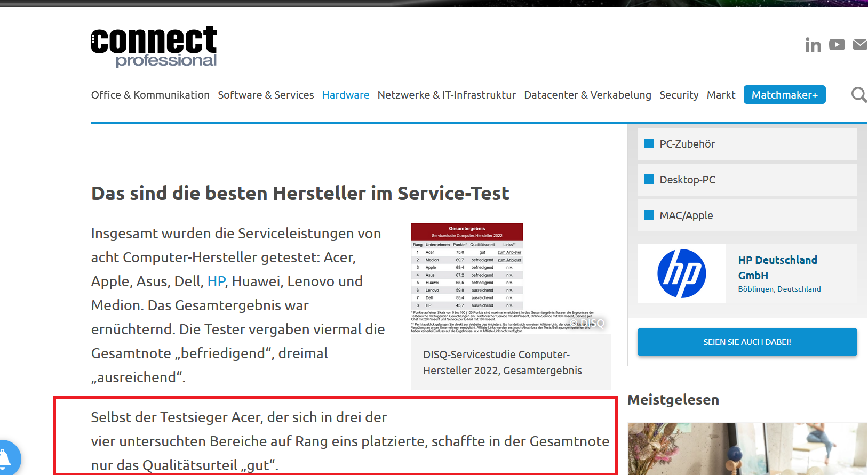This screenshot has height=475, width=868.
Task: Click caption 'DISQ-Servicestudie Computer-Hersteller 2022'
Action: pyautogui.click(x=502, y=363)
